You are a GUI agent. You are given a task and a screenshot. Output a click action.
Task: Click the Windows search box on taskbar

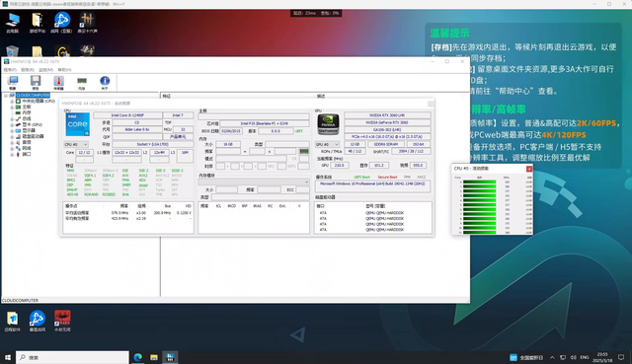(x=72, y=357)
